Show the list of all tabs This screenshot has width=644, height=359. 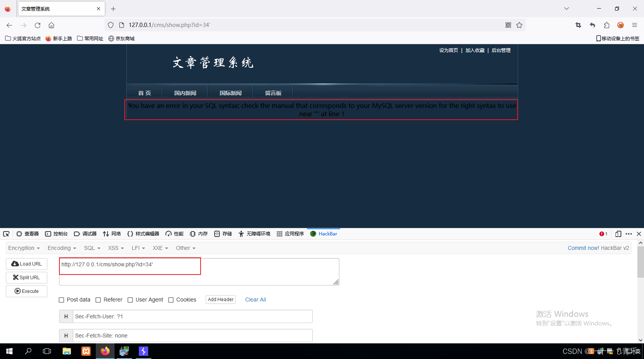tap(566, 9)
